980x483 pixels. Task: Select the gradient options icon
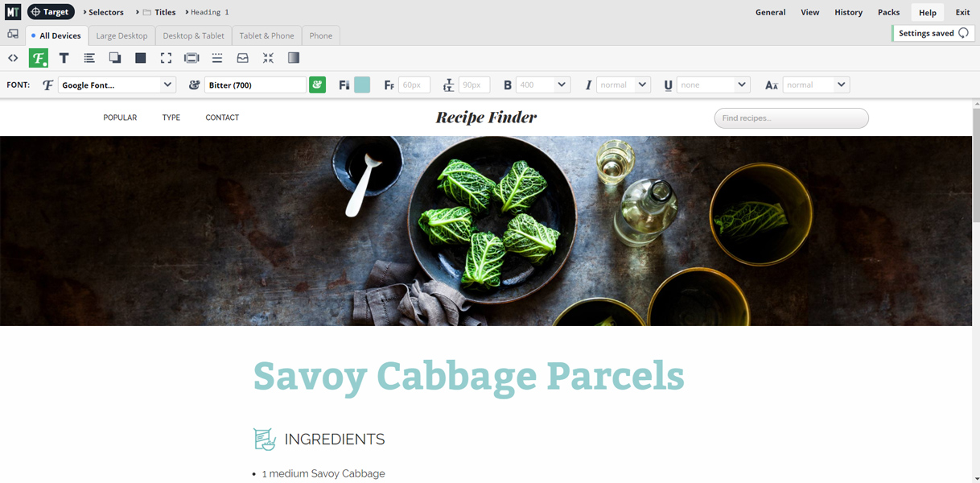294,58
